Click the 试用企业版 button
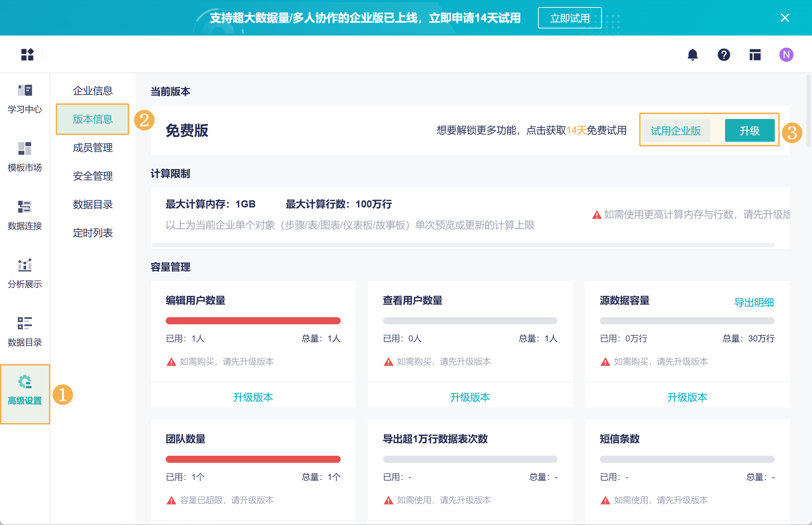812x525 pixels. pos(676,130)
